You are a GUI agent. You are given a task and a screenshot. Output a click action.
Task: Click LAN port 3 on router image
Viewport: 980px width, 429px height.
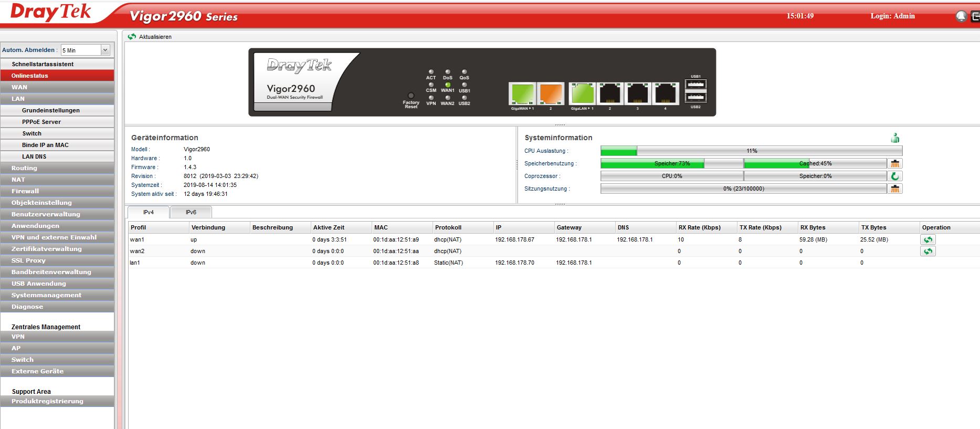click(x=637, y=94)
